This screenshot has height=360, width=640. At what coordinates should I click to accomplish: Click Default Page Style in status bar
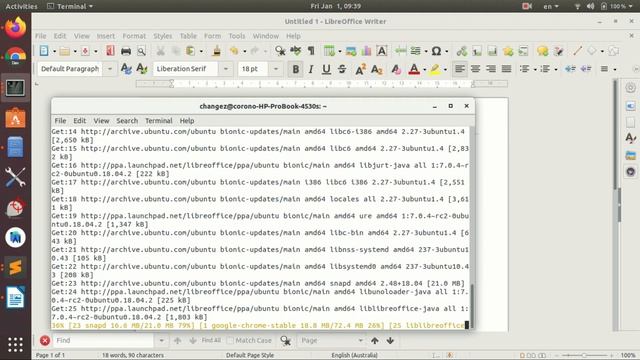click(x=250, y=355)
